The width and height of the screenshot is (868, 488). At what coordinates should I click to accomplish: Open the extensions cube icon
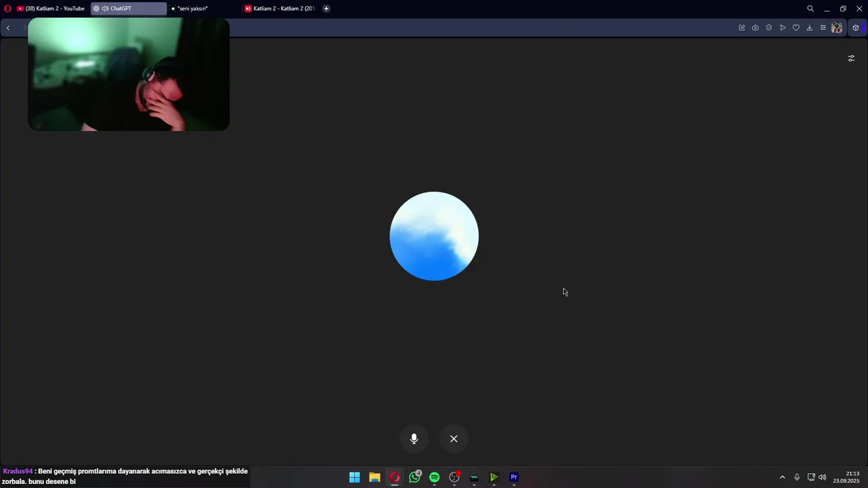[x=856, y=28]
